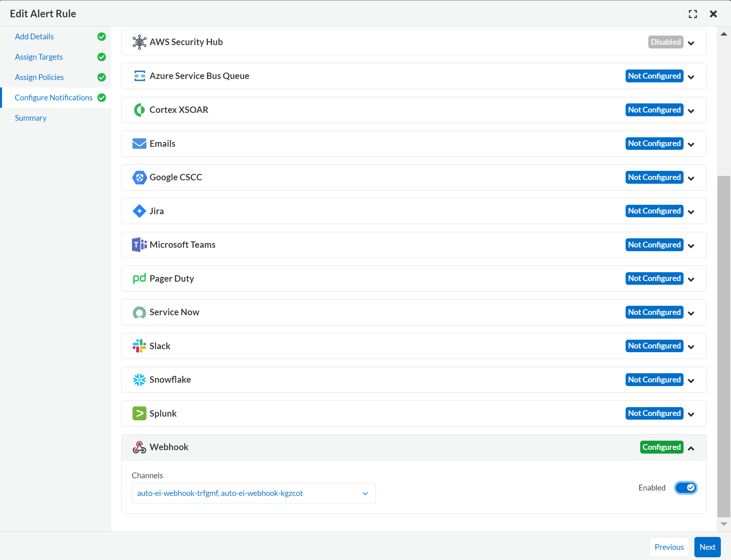Open the Webhook Channels dropdown
The image size is (731, 560).
(253, 493)
